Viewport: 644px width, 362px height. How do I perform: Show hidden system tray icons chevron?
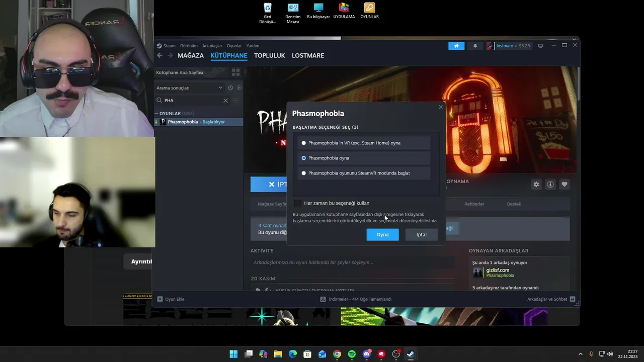580,354
